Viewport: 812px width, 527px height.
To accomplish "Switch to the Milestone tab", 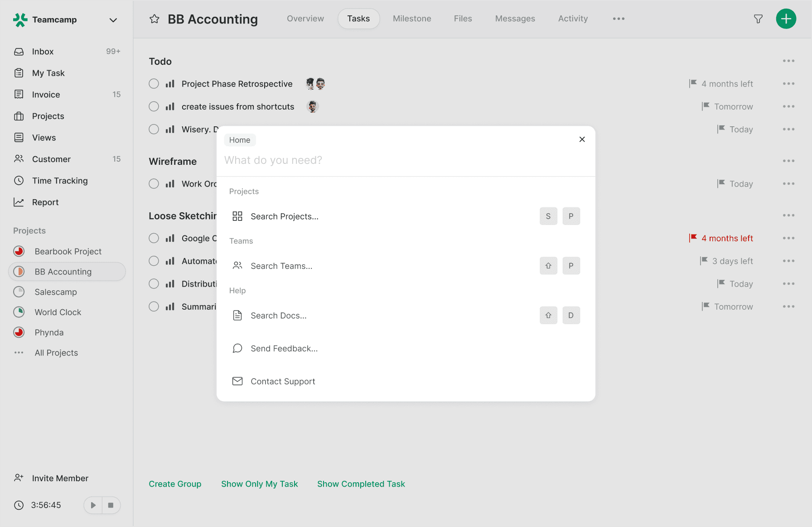I will click(411, 19).
